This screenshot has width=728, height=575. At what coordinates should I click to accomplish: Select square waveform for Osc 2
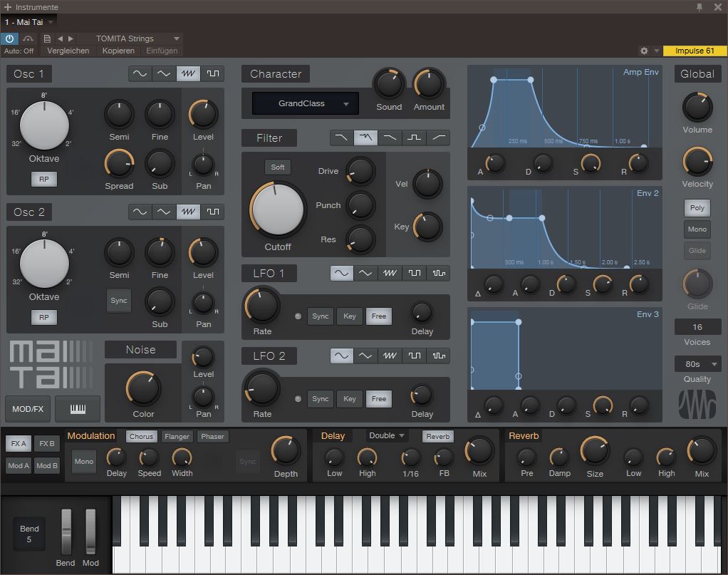[213, 212]
